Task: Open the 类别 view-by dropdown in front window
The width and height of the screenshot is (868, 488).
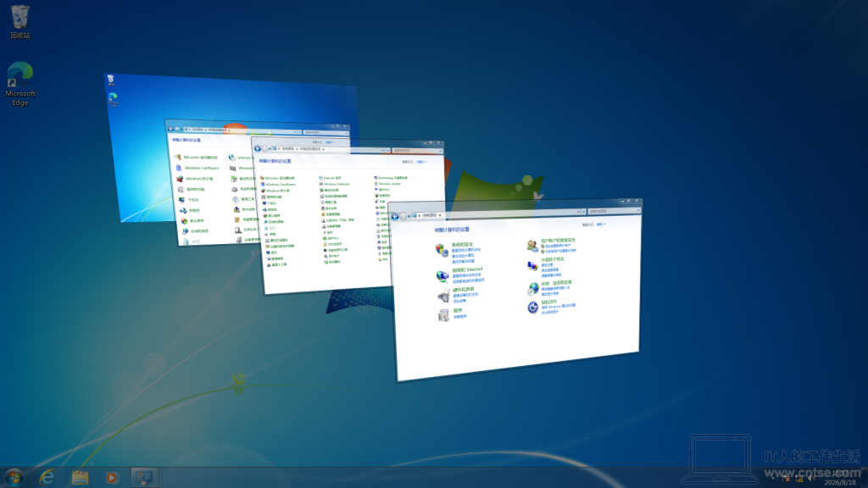Action: pos(601,225)
